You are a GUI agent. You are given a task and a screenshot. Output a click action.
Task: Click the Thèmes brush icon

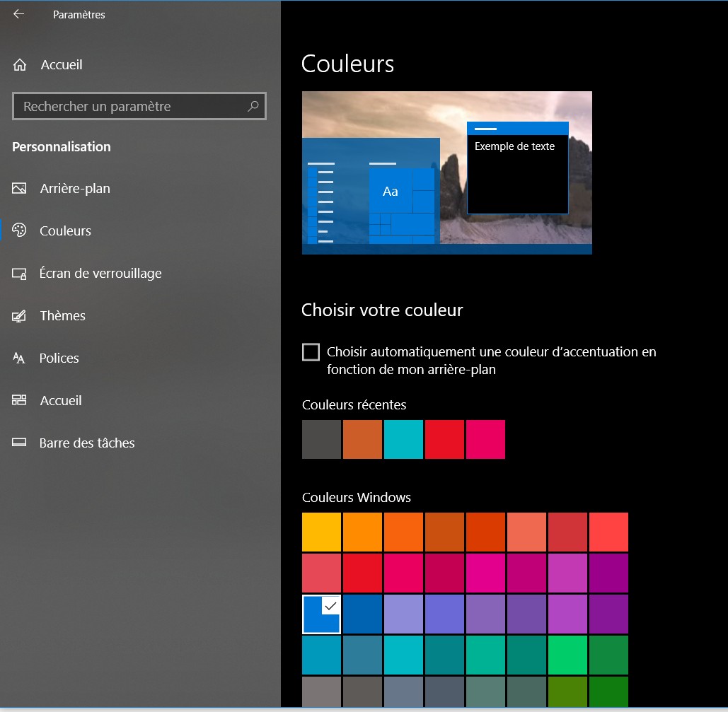[19, 316]
